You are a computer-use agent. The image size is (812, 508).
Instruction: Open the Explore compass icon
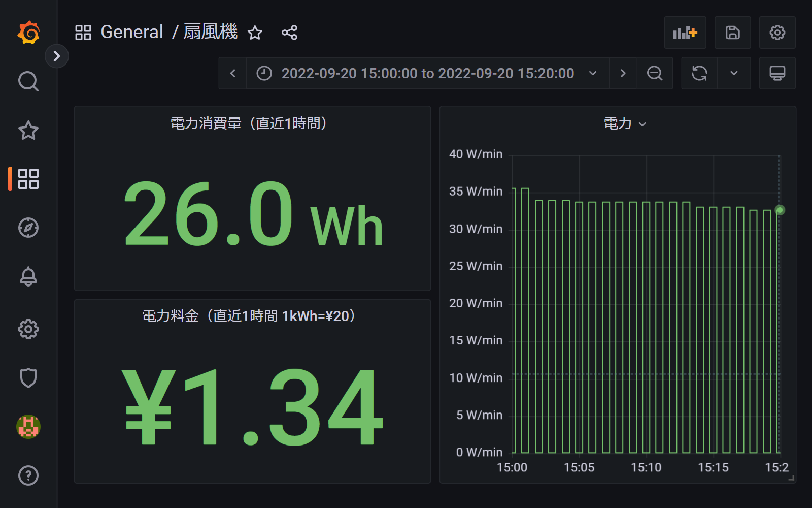click(x=28, y=228)
